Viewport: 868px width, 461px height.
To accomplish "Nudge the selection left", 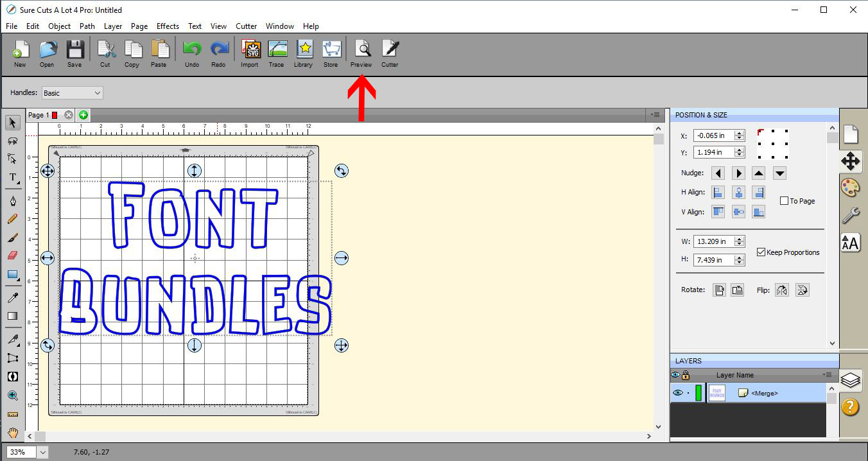I will coord(718,172).
